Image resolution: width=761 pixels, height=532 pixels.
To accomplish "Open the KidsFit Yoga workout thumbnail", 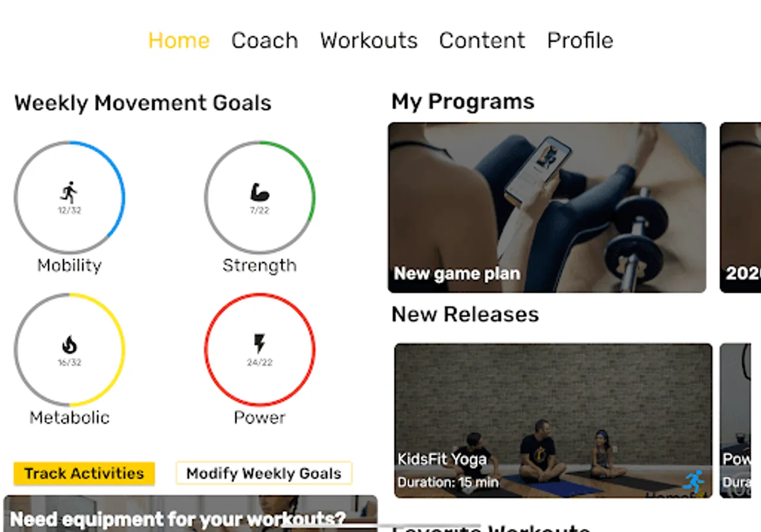I will [x=553, y=421].
